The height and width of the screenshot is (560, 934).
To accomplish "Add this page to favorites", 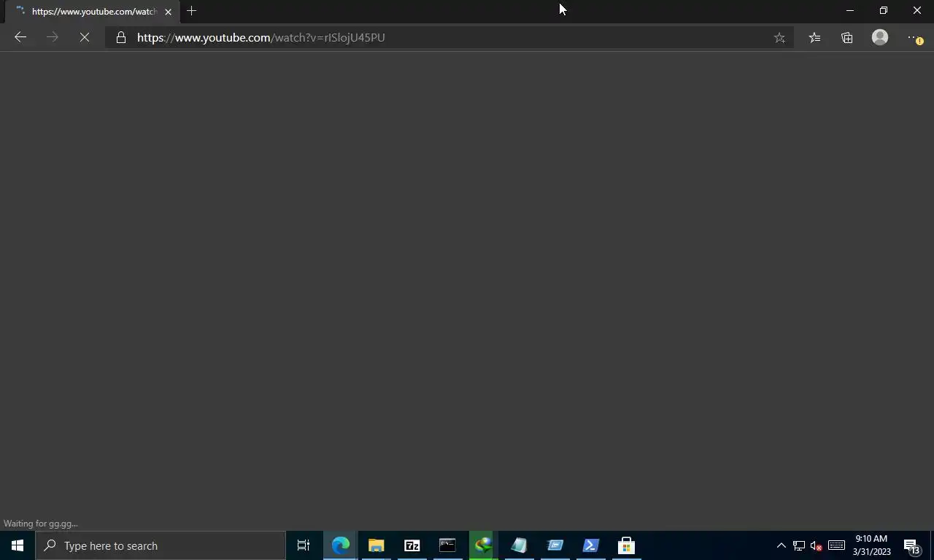I will (x=779, y=37).
